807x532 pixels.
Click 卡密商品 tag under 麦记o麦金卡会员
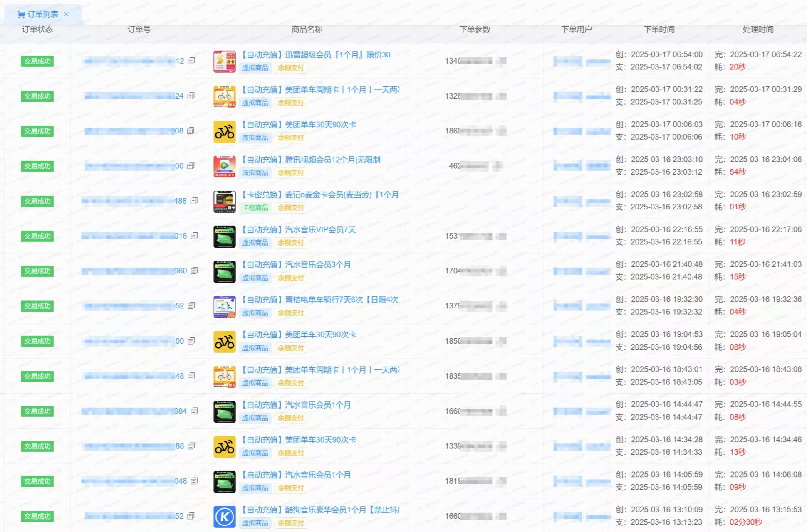point(255,208)
